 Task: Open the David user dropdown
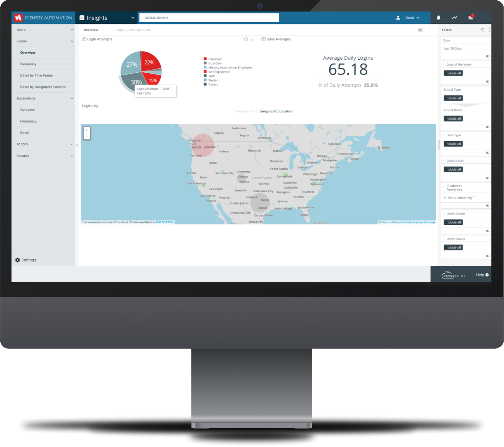click(x=412, y=18)
